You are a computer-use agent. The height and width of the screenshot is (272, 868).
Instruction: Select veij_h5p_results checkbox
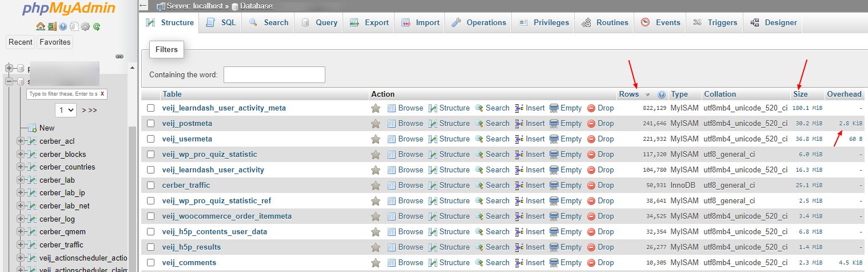point(151,247)
